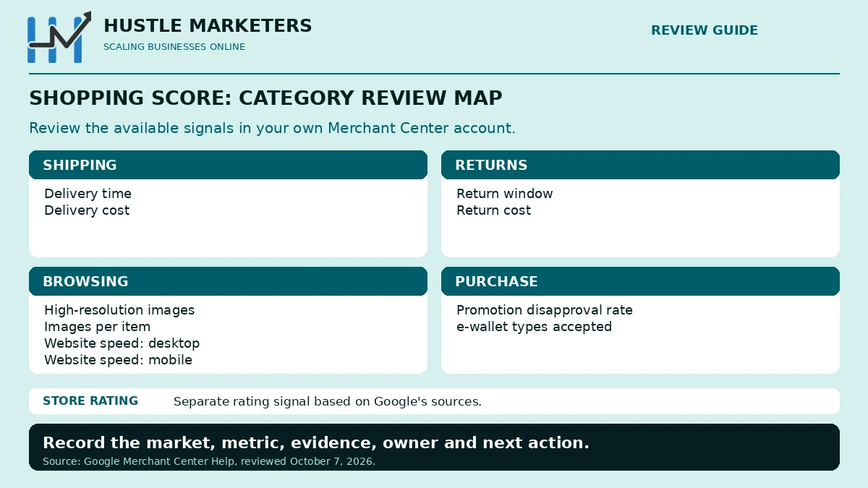Click the SCALING BUSINESSES ONLINE tagline
The image size is (868, 488).
pos(174,47)
